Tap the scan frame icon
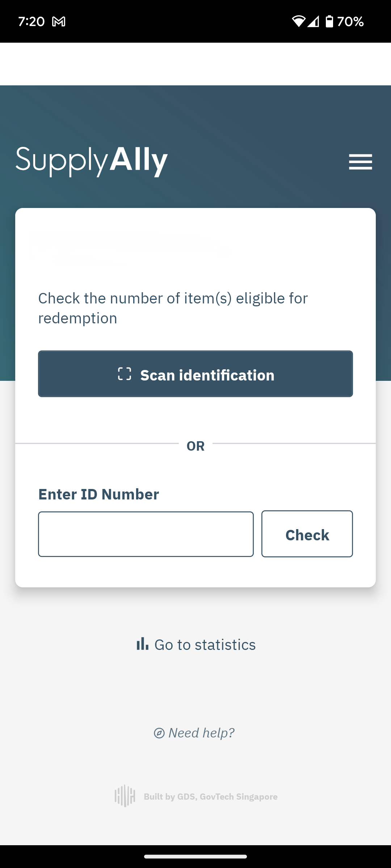The width and height of the screenshot is (391, 868). tap(125, 374)
